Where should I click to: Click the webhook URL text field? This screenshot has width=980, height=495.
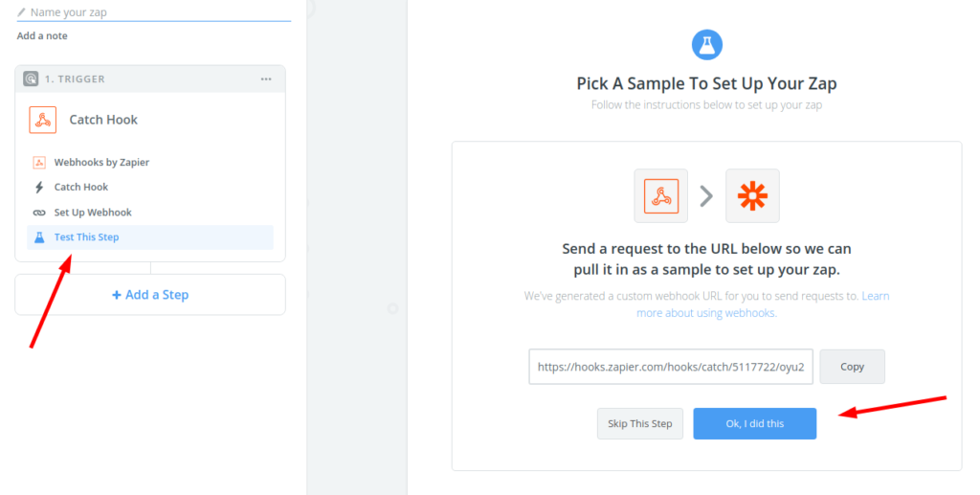pyautogui.click(x=671, y=367)
